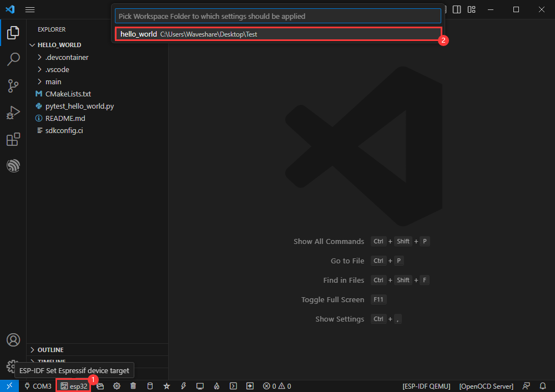
Task: Select the flash method star icon
Action: [167, 386]
